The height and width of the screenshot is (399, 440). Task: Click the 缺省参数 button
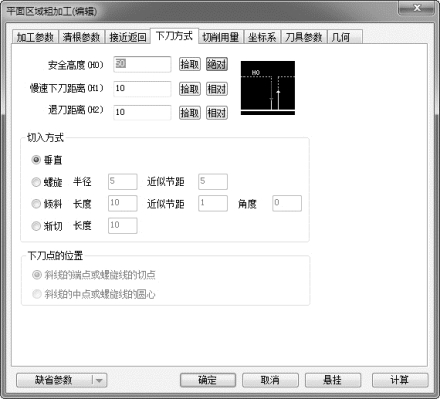tap(54, 380)
